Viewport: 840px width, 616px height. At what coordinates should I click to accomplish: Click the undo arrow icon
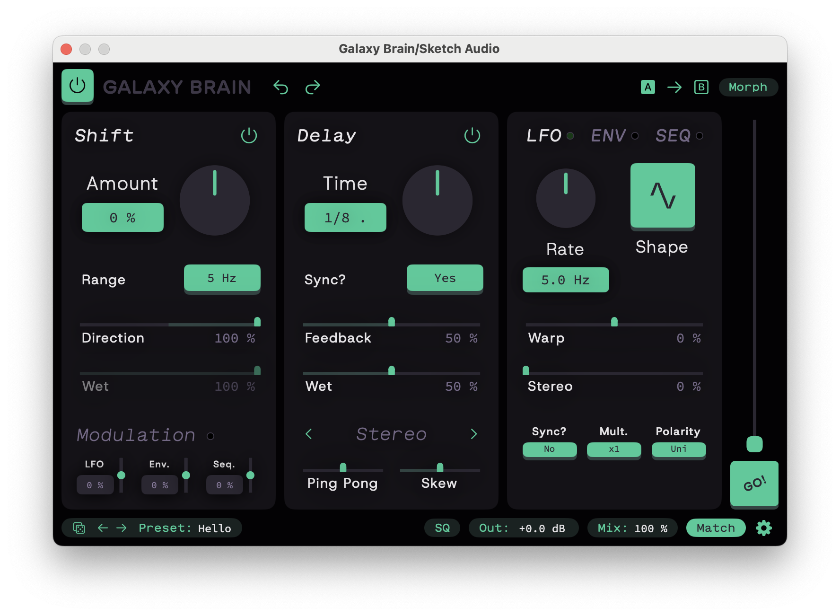coord(280,88)
